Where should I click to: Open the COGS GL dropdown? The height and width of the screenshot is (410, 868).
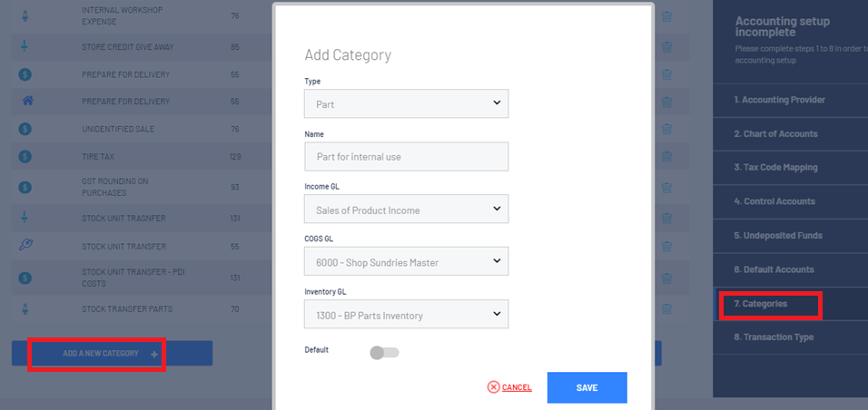click(406, 262)
